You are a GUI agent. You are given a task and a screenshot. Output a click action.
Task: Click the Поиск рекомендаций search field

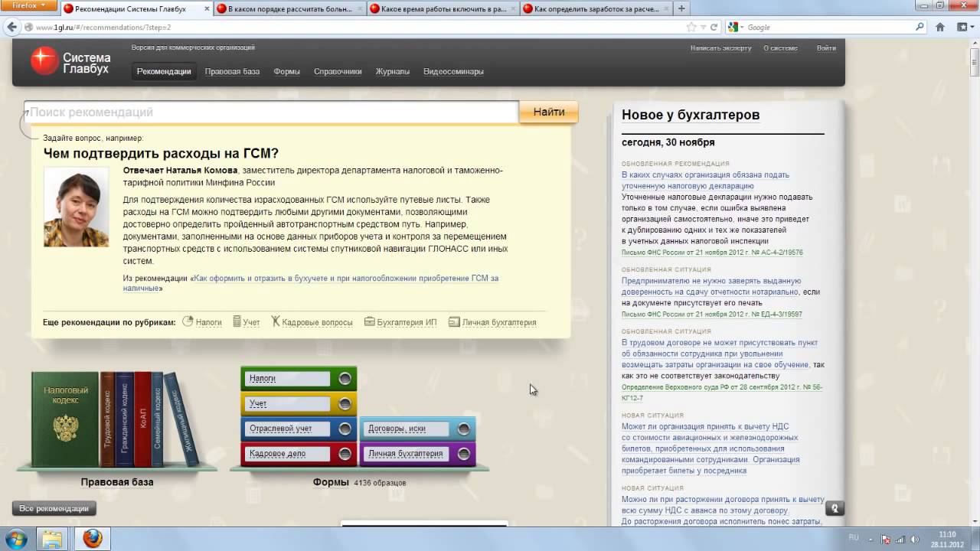pos(271,112)
